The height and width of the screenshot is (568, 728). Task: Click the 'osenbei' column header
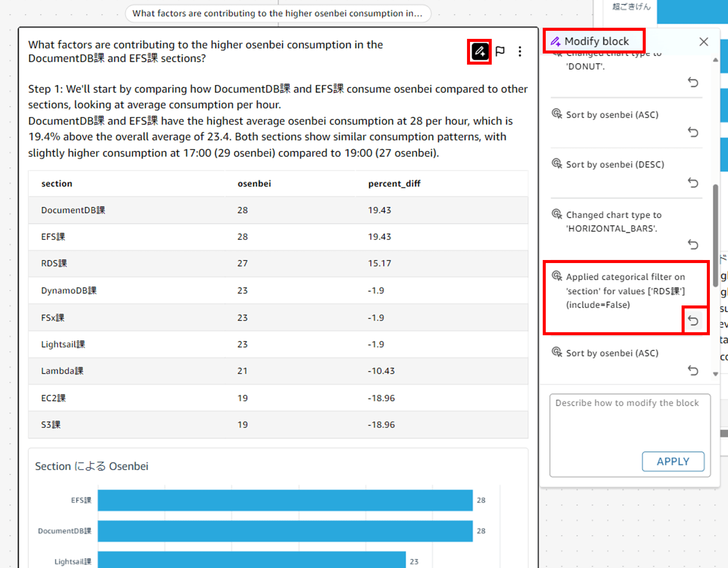tap(254, 184)
